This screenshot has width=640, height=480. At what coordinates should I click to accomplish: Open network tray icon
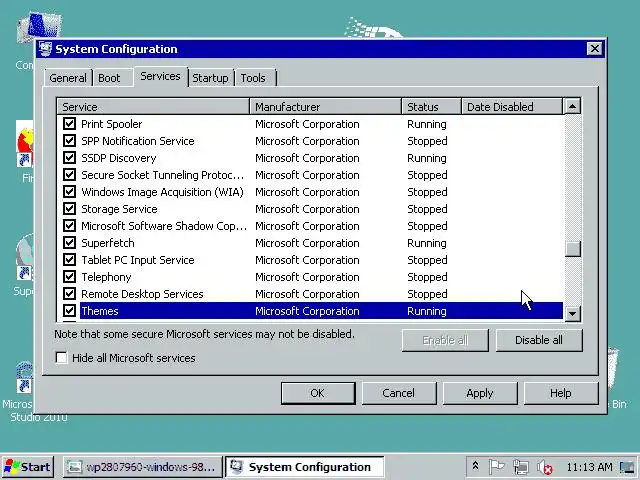point(521,467)
